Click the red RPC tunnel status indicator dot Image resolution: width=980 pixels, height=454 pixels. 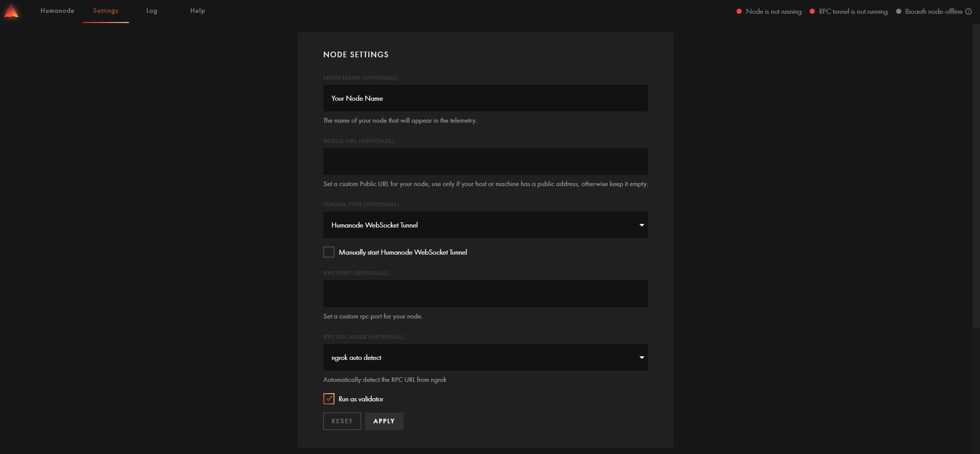pyautogui.click(x=812, y=11)
